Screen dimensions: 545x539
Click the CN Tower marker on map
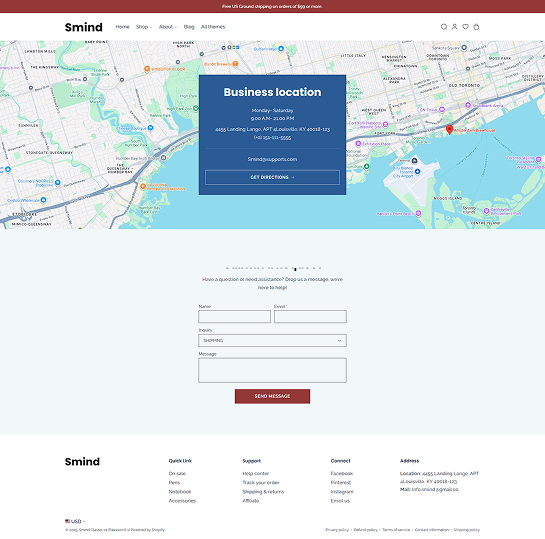pos(442,109)
